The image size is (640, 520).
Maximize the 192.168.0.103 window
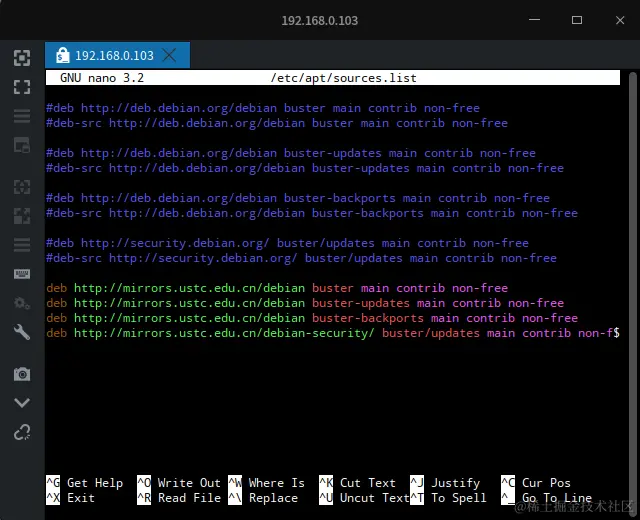pyautogui.click(x=577, y=20)
